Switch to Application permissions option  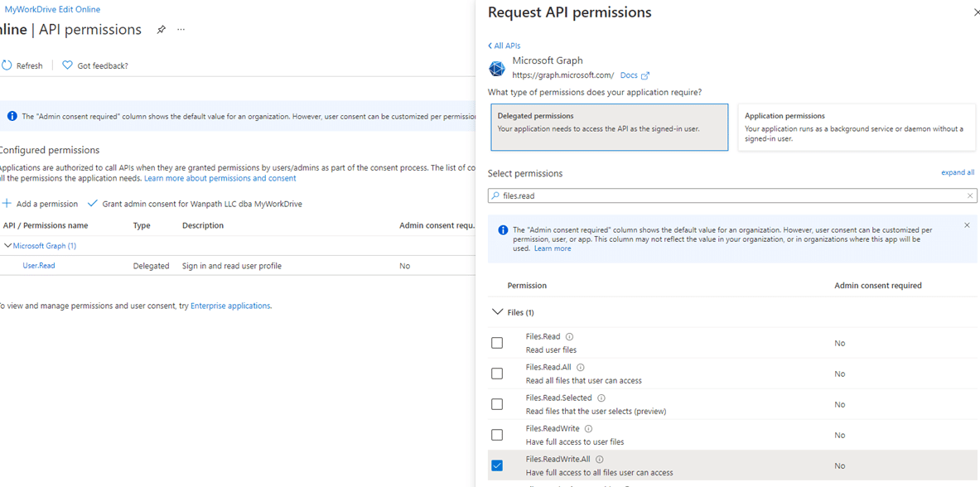856,127
